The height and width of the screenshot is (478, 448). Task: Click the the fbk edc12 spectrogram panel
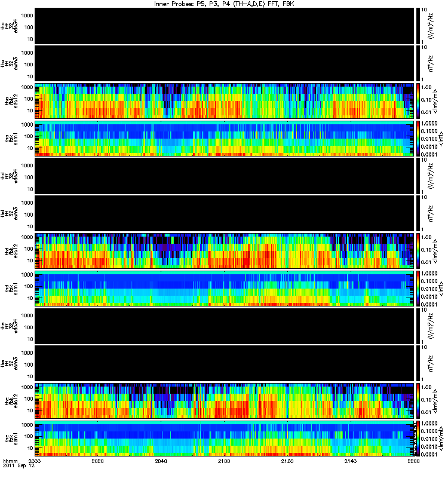225,401
